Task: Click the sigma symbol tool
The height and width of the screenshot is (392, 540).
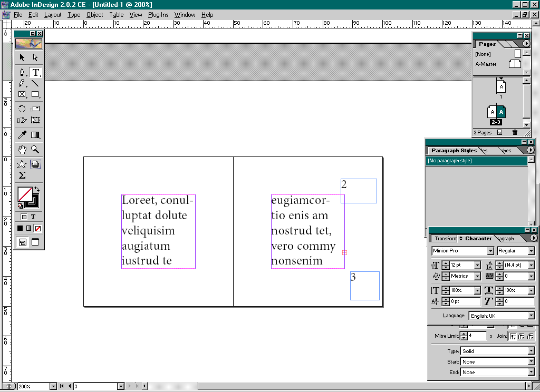Action: [x=22, y=175]
